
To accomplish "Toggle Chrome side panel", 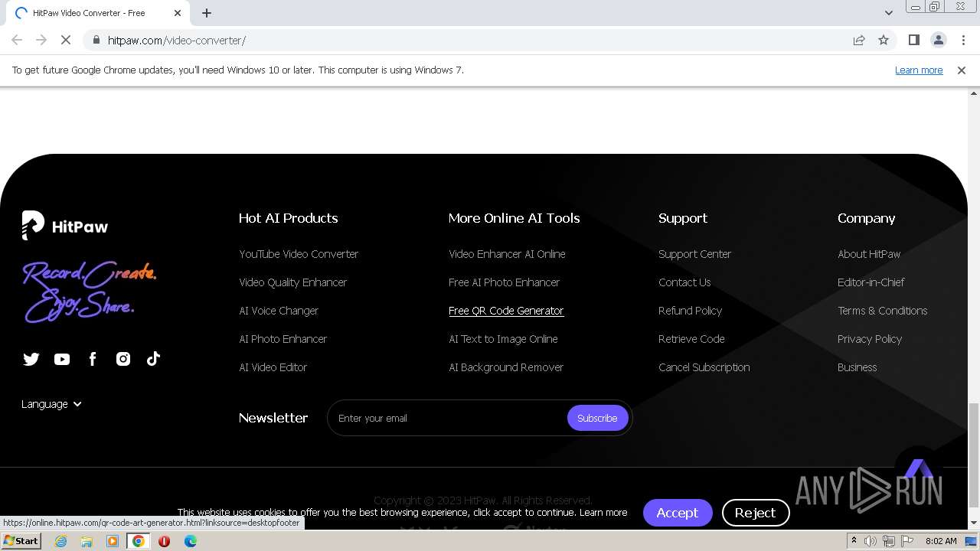I will pyautogui.click(x=913, y=40).
